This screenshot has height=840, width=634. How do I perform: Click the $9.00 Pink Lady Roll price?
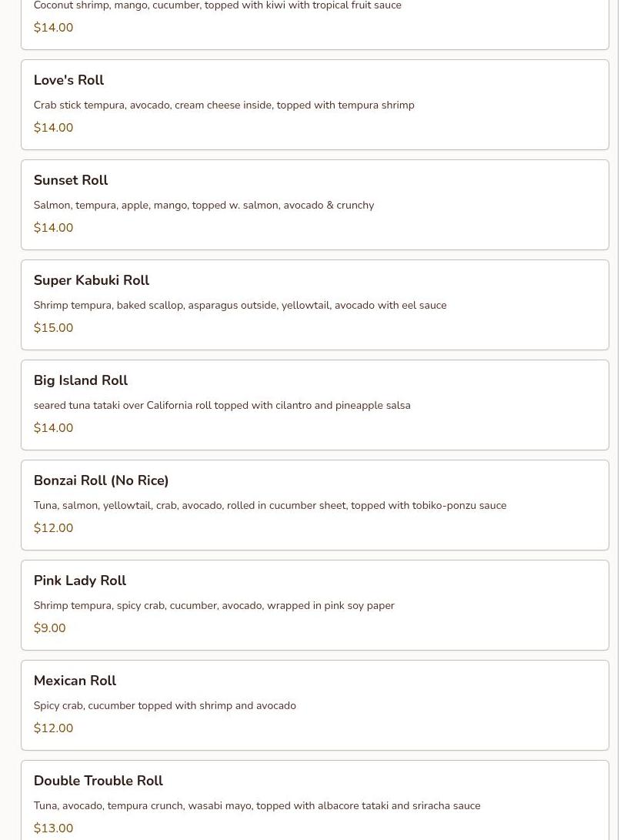pyautogui.click(x=49, y=628)
